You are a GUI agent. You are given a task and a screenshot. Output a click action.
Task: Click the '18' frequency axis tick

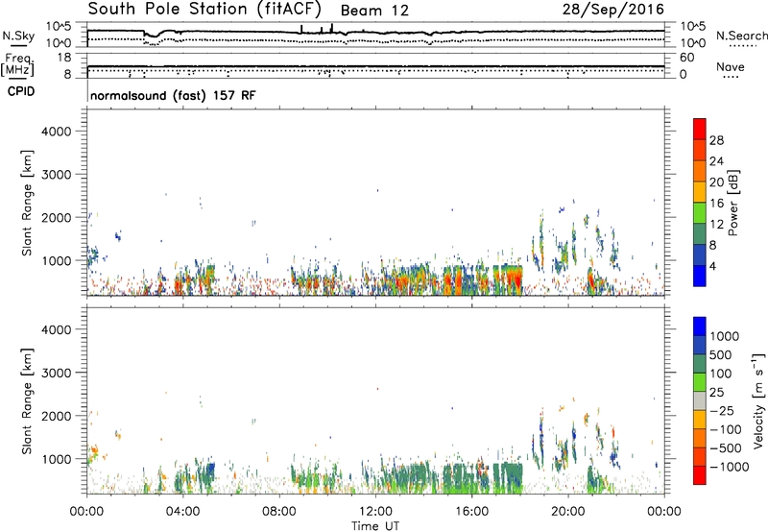64,58
